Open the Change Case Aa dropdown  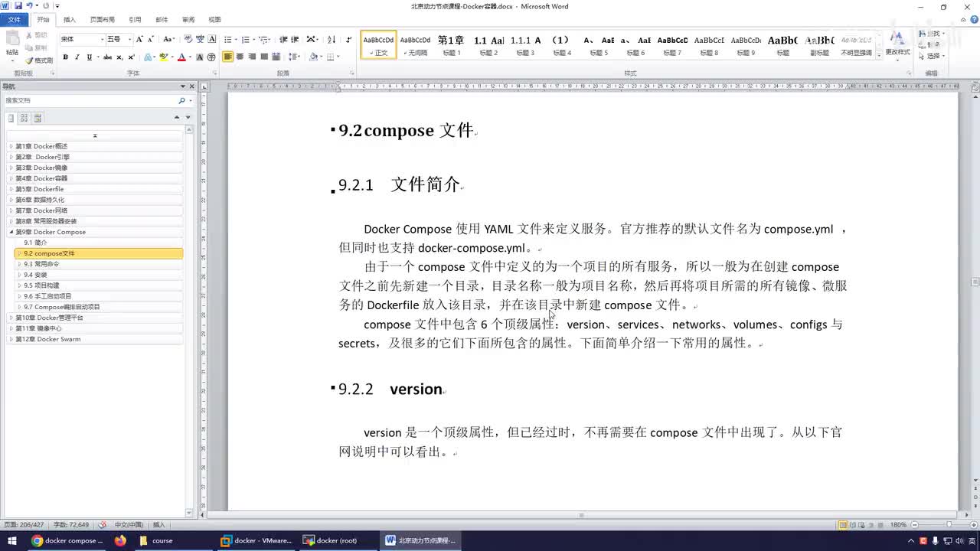(x=169, y=39)
